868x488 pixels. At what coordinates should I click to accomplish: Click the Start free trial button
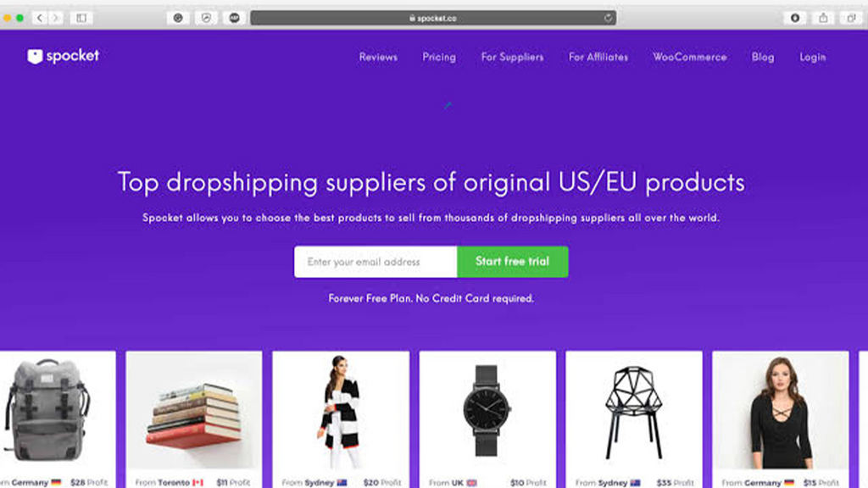513,262
